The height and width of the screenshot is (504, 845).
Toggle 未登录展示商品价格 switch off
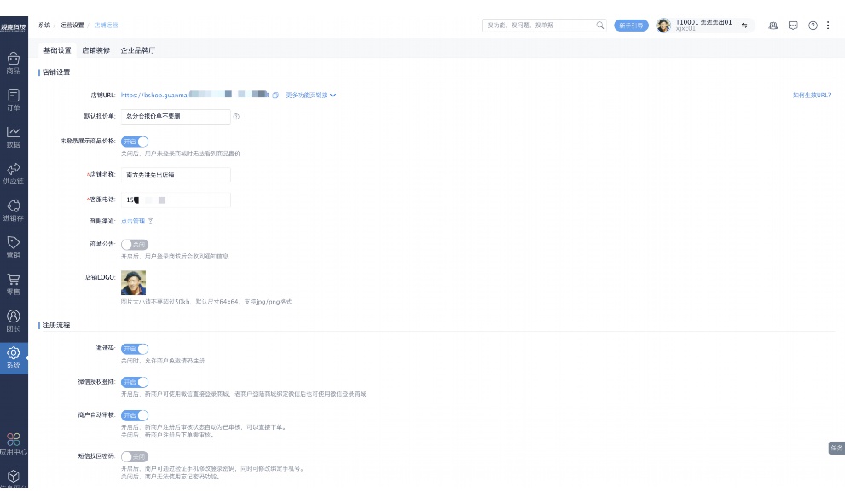[135, 142]
